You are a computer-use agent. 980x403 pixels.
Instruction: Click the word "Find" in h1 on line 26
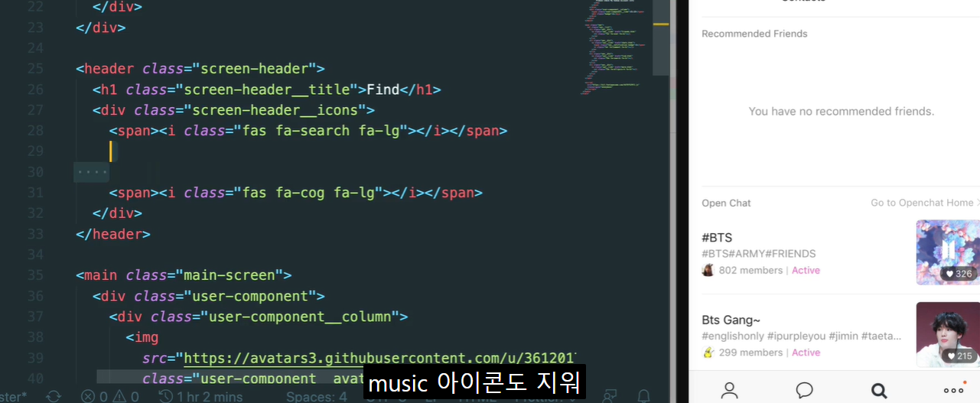pos(383,89)
